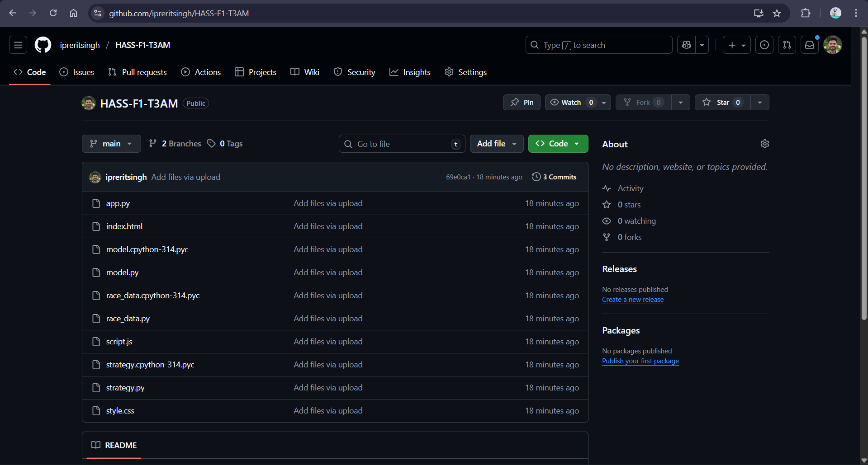
Task: Click the install app icon in the address bar
Action: pos(759,13)
